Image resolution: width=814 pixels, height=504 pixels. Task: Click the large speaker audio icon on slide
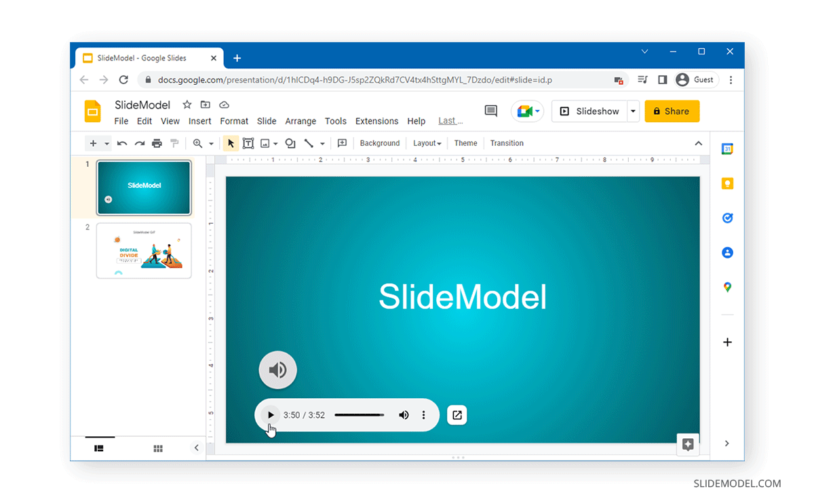pyautogui.click(x=278, y=370)
